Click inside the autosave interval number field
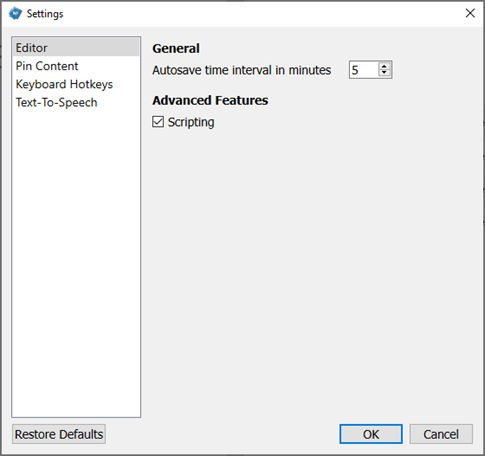The image size is (485, 456). pos(364,70)
